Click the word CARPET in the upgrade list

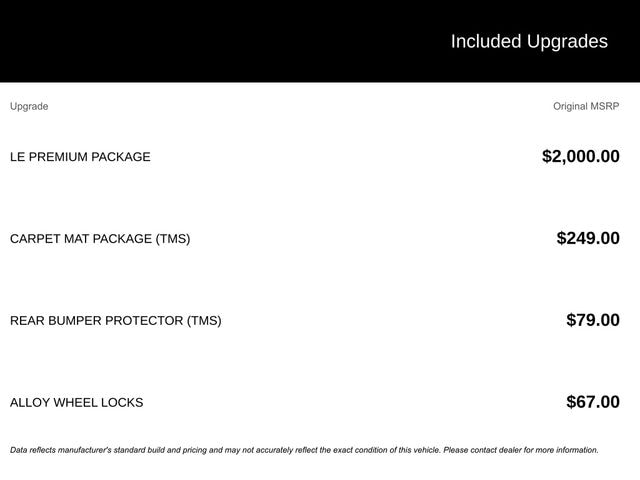coord(34,239)
